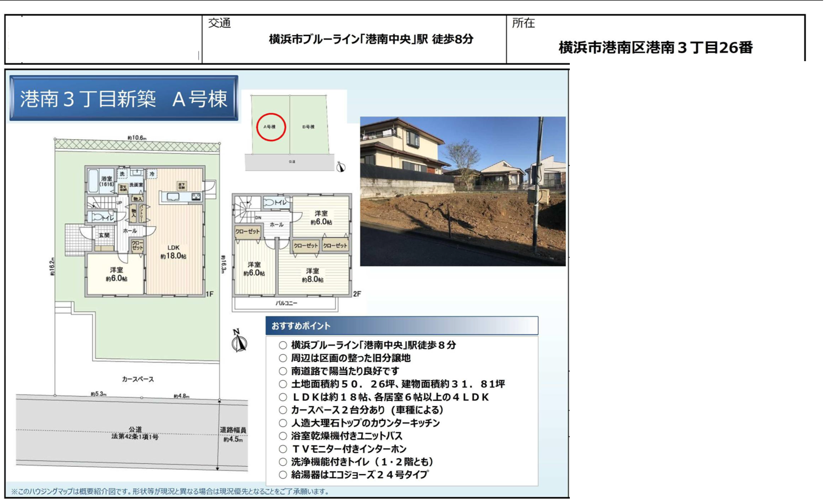Click the station text 港南中央駅 徒歩8分 in the header
This screenshot has width=831, height=504.
click(371, 39)
